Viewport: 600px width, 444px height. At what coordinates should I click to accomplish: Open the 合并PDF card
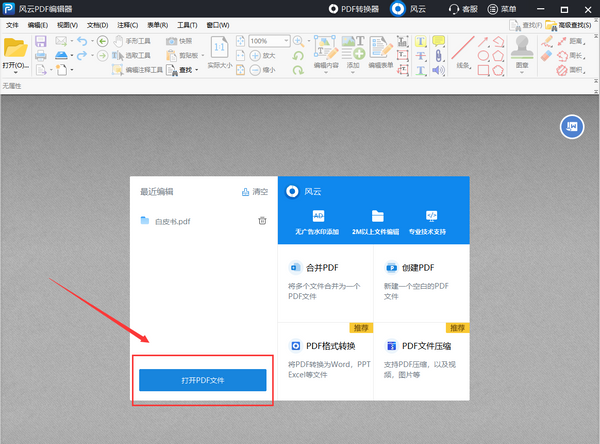(326, 283)
